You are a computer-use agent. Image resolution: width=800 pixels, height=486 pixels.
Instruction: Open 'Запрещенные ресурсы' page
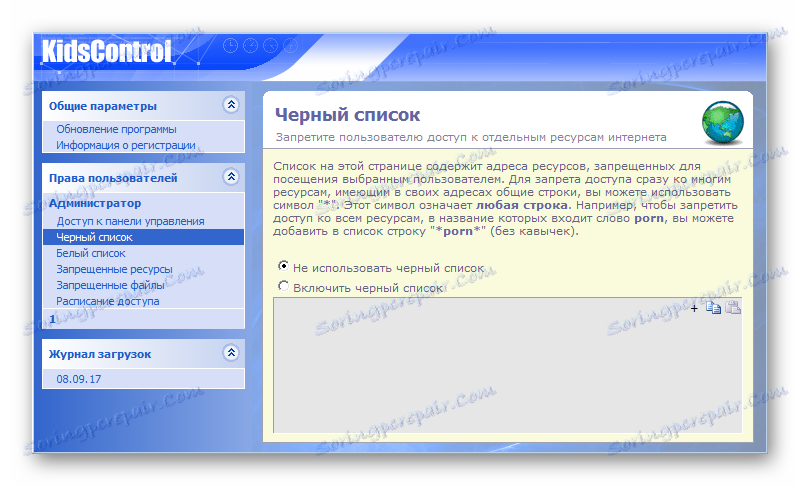tap(114, 269)
